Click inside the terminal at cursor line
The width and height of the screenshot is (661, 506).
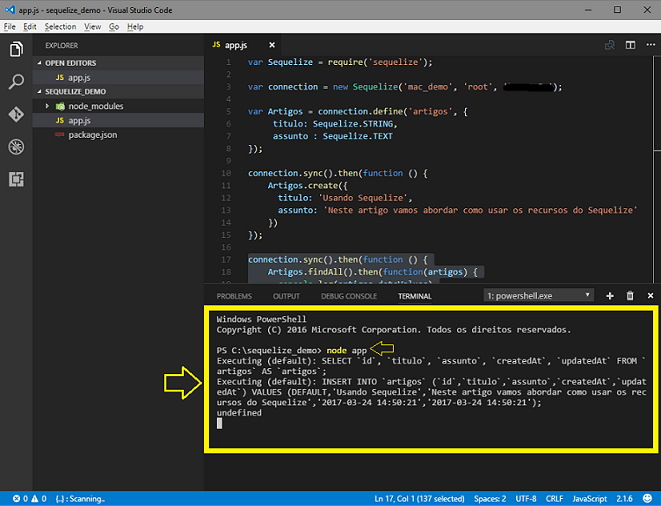click(219, 424)
